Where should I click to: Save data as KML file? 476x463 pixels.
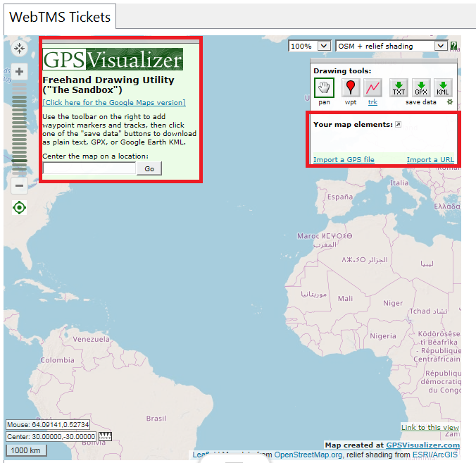(443, 88)
